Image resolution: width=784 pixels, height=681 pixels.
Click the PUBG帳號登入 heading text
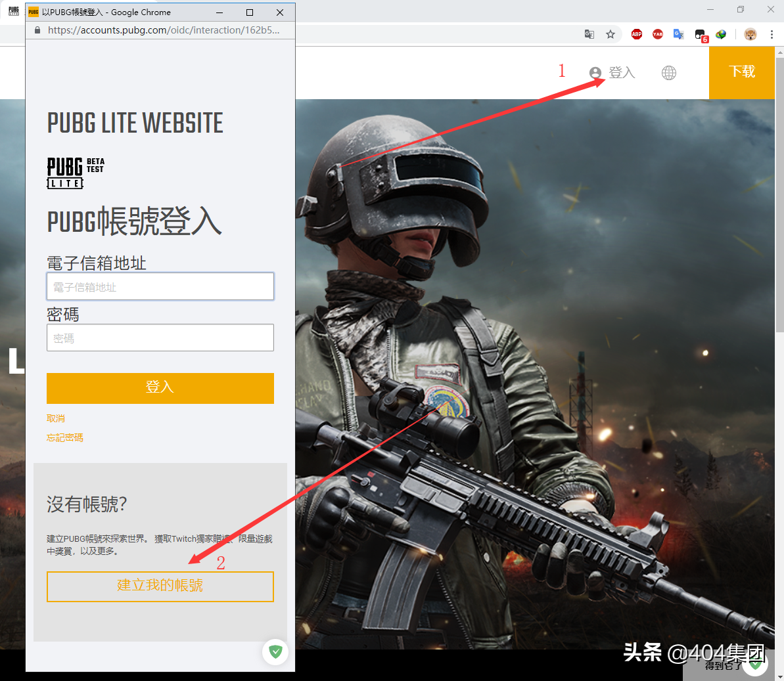(134, 221)
